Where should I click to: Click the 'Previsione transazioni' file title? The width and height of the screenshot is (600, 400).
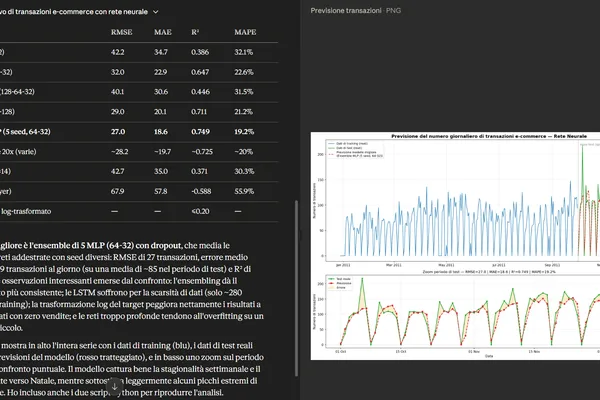pos(346,11)
